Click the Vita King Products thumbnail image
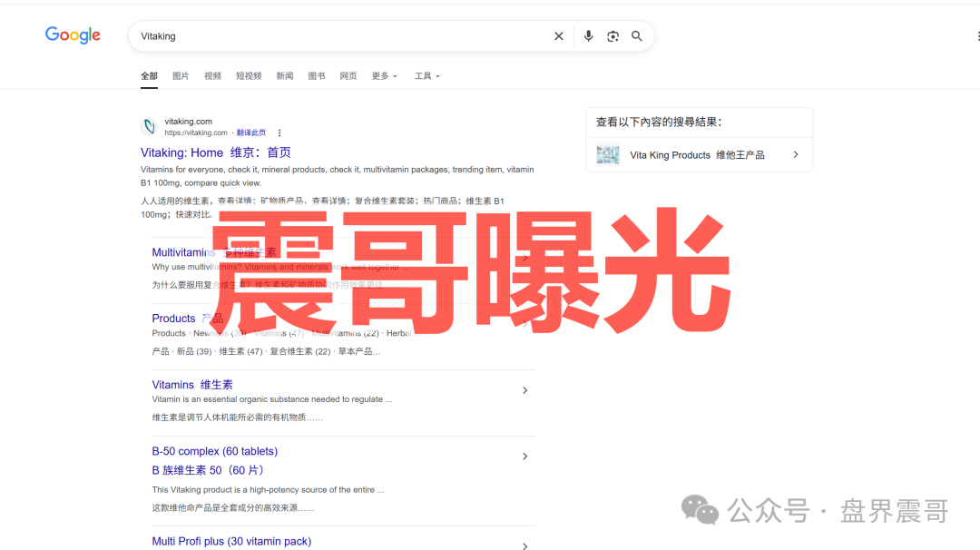Image resolution: width=980 pixels, height=550 pixels. pyautogui.click(x=607, y=154)
